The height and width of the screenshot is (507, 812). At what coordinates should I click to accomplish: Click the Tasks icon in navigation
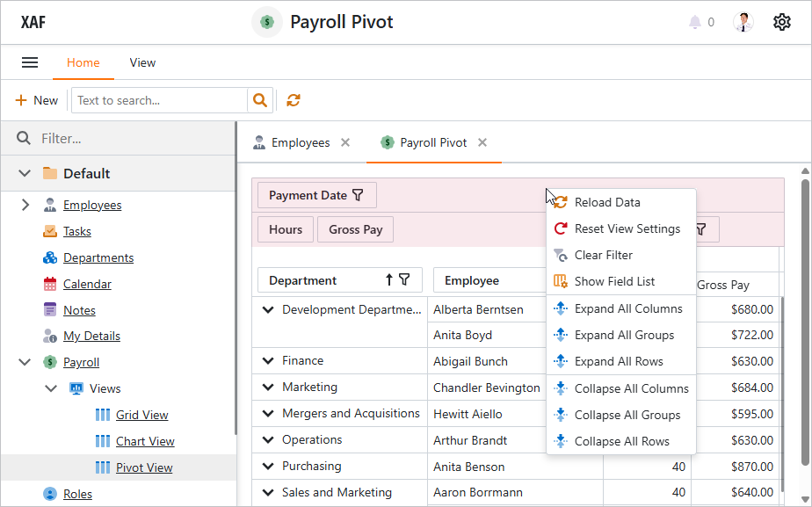[50, 231]
